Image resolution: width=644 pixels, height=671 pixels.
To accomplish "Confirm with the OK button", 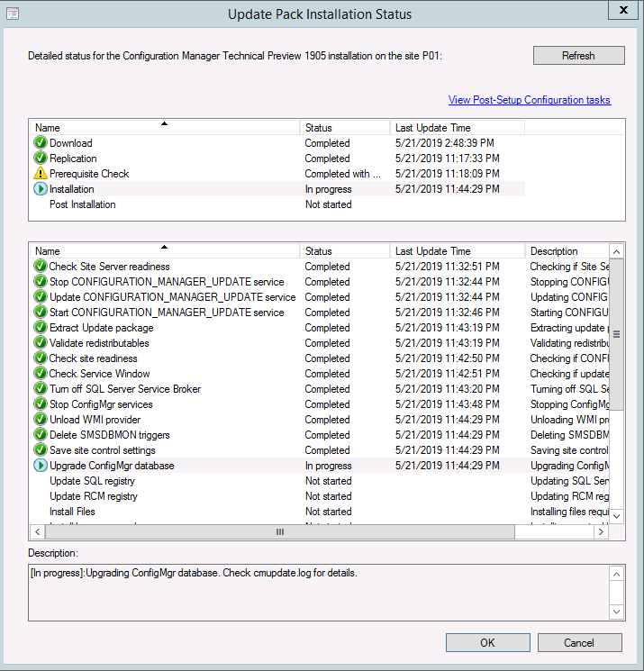I will [x=488, y=643].
